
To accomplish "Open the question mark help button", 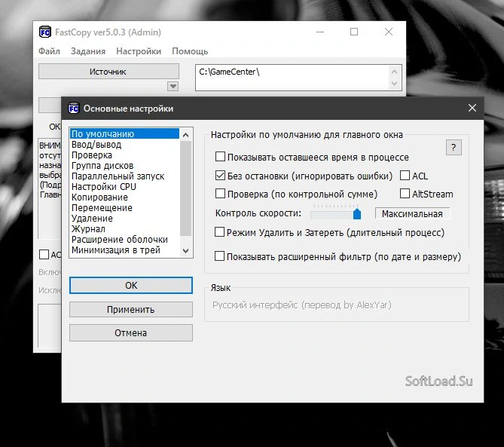I will pos(454,148).
